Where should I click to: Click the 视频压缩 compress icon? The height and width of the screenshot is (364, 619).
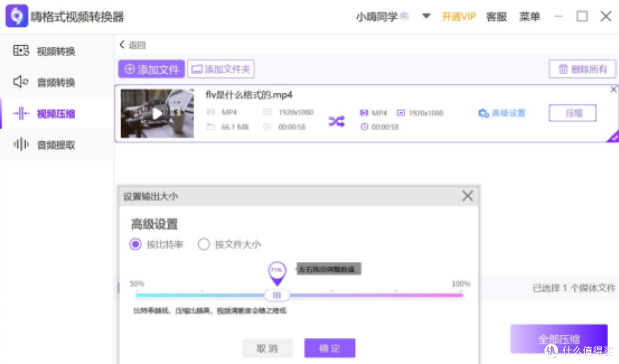coord(21,113)
